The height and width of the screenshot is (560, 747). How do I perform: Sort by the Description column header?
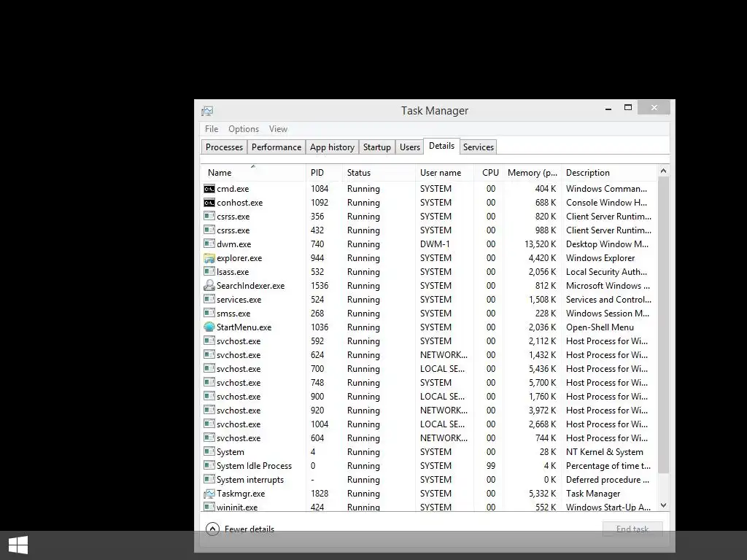tap(610, 172)
